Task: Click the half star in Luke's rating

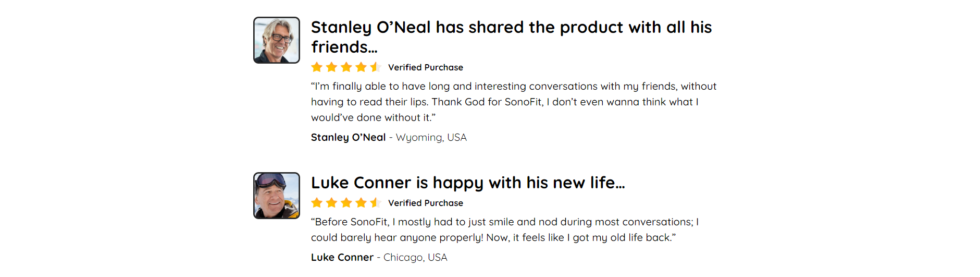Action: 375,202
